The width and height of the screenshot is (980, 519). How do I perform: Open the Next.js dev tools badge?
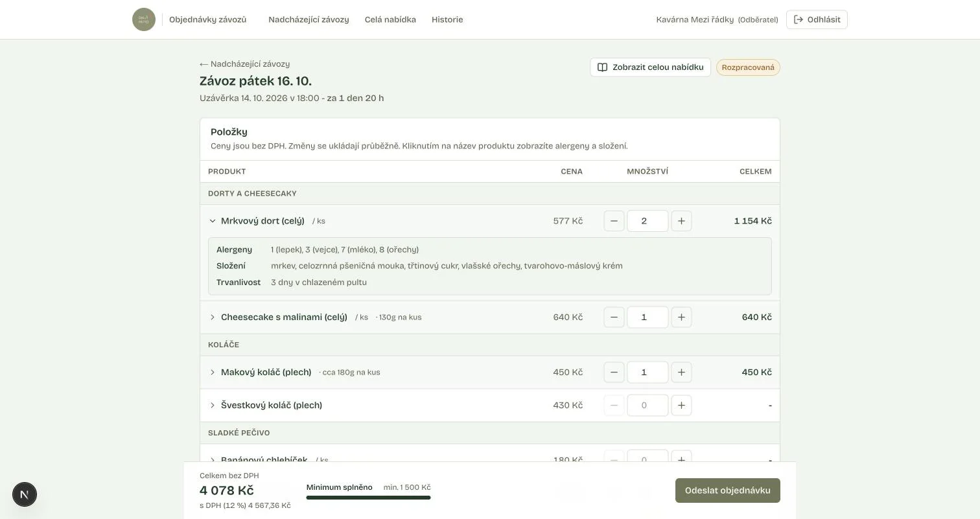pyautogui.click(x=25, y=494)
